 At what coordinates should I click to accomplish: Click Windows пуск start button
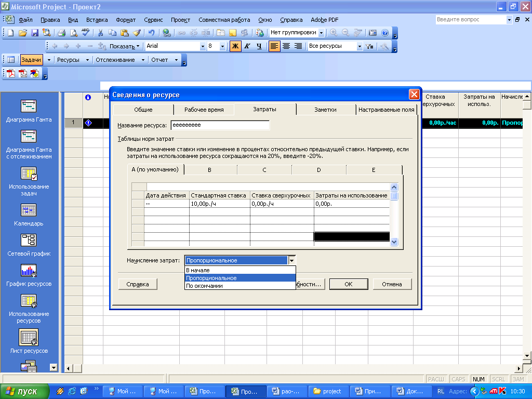pyautogui.click(x=24, y=392)
